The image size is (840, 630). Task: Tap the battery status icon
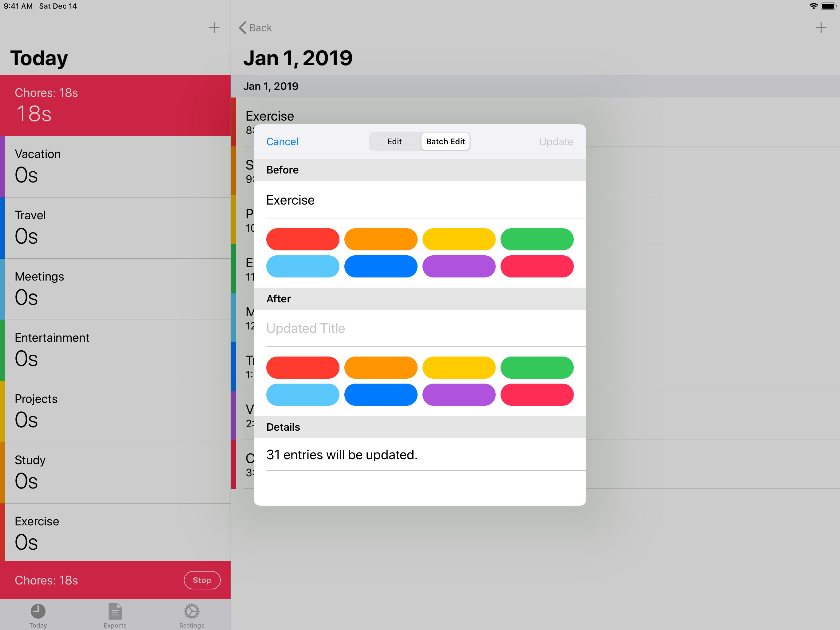pos(828,6)
